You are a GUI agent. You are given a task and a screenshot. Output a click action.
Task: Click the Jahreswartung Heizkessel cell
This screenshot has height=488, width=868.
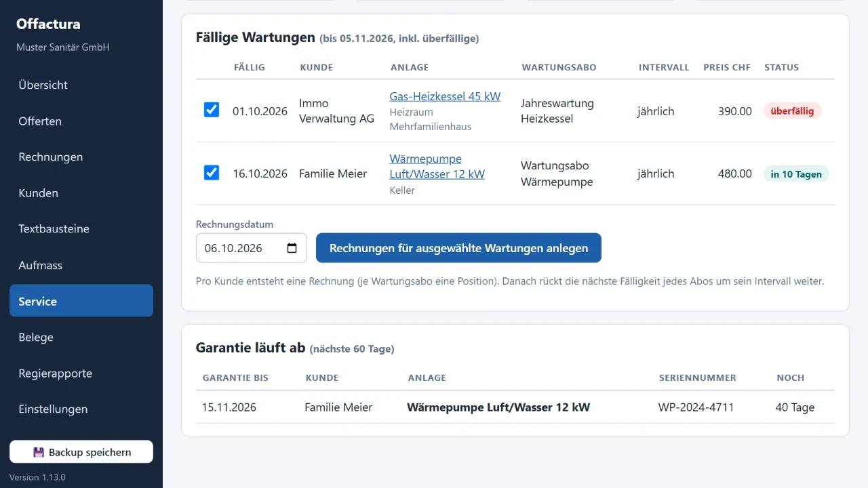pyautogui.click(x=557, y=111)
